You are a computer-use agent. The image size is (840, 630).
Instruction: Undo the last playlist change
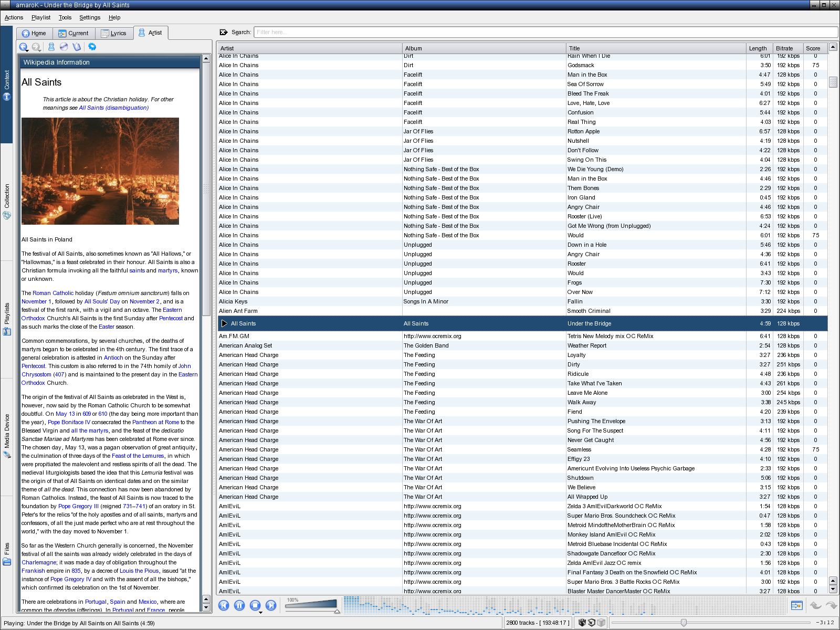[x=815, y=605]
